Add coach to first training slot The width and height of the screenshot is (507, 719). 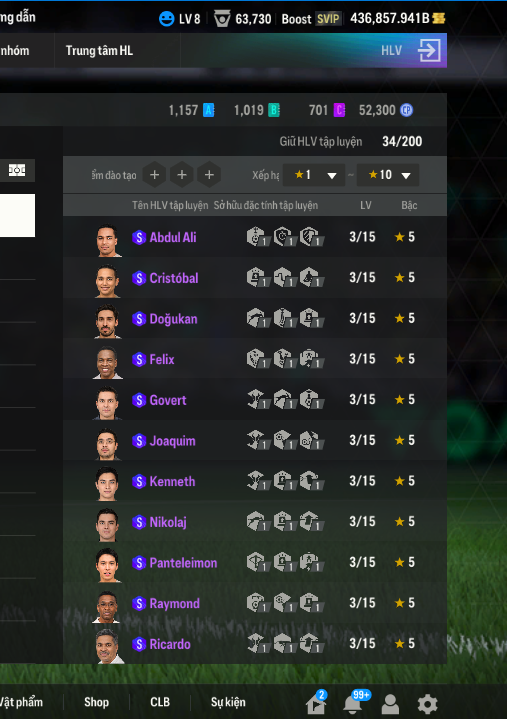(154, 175)
